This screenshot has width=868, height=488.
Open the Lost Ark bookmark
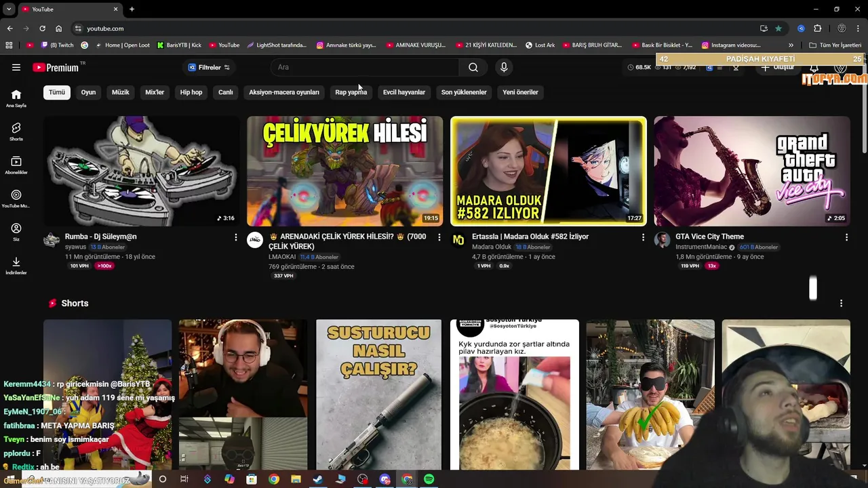click(x=540, y=45)
